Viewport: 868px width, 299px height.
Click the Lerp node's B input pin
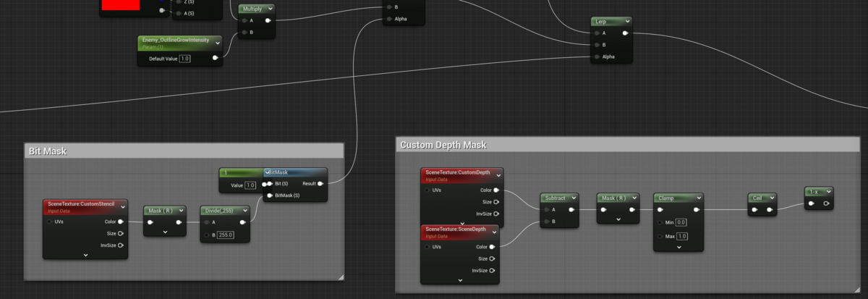click(x=597, y=44)
